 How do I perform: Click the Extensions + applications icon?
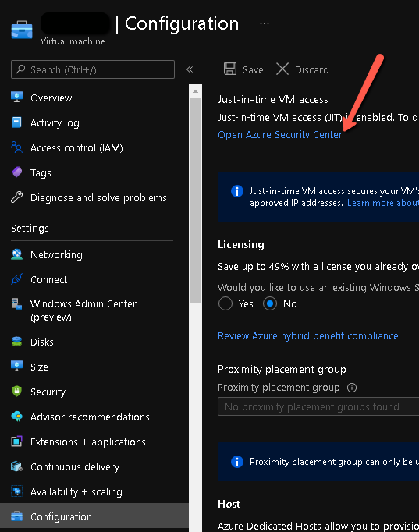tap(16, 442)
